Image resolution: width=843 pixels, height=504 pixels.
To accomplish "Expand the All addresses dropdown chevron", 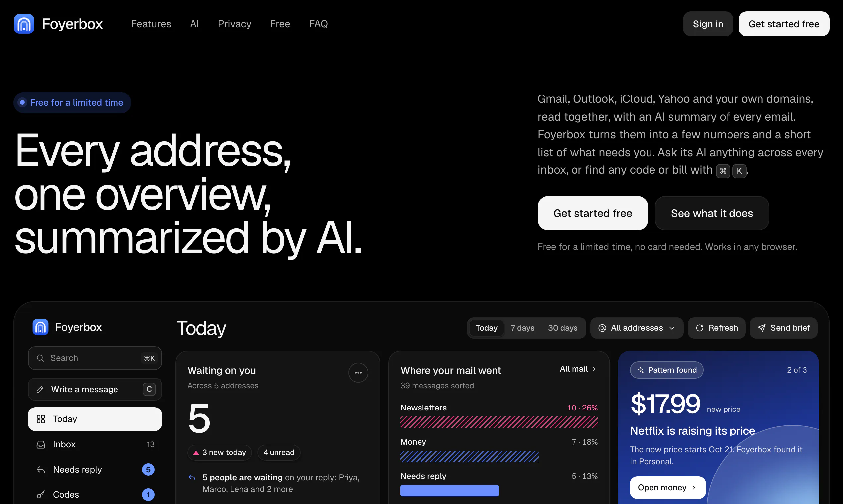I will (x=672, y=328).
